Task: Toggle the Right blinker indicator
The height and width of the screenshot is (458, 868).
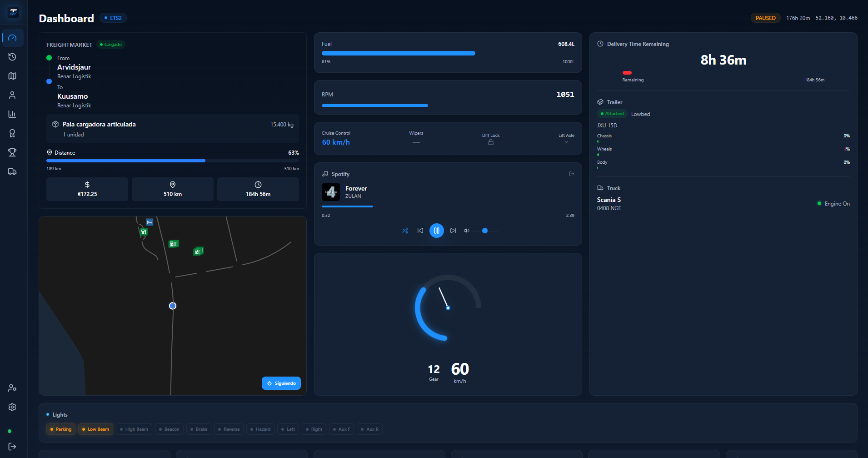Action: tap(314, 429)
